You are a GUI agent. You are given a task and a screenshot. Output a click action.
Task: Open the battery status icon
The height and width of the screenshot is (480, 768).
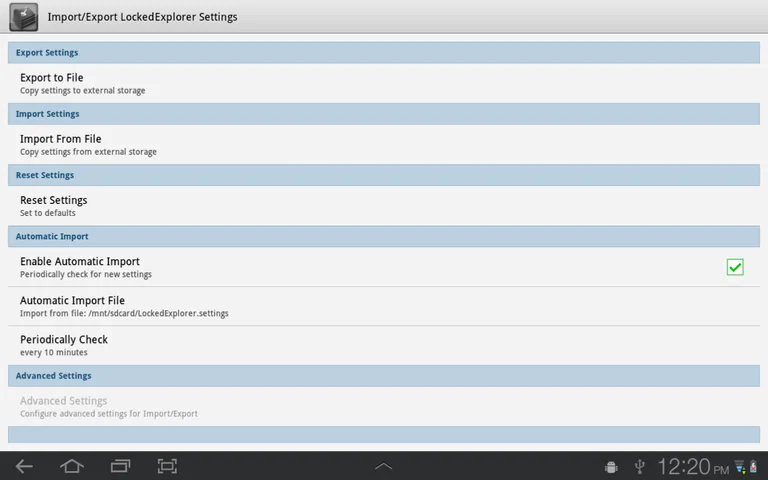(x=753, y=467)
